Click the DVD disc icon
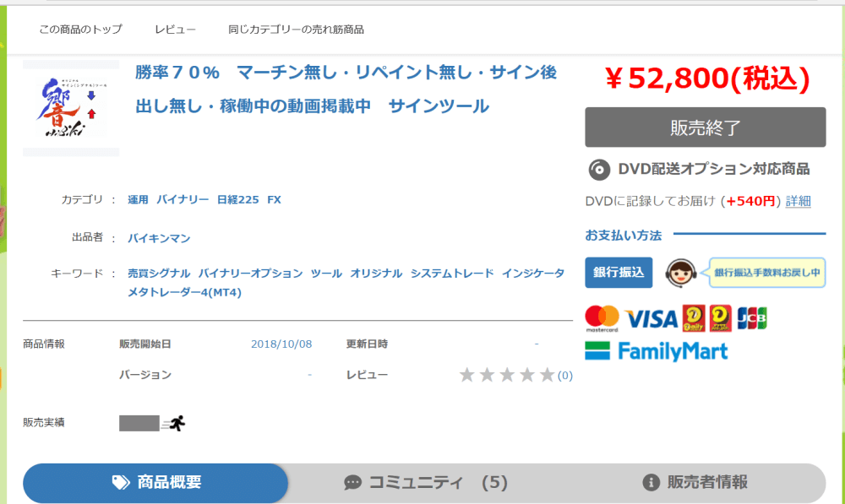845x504 pixels. click(x=599, y=170)
